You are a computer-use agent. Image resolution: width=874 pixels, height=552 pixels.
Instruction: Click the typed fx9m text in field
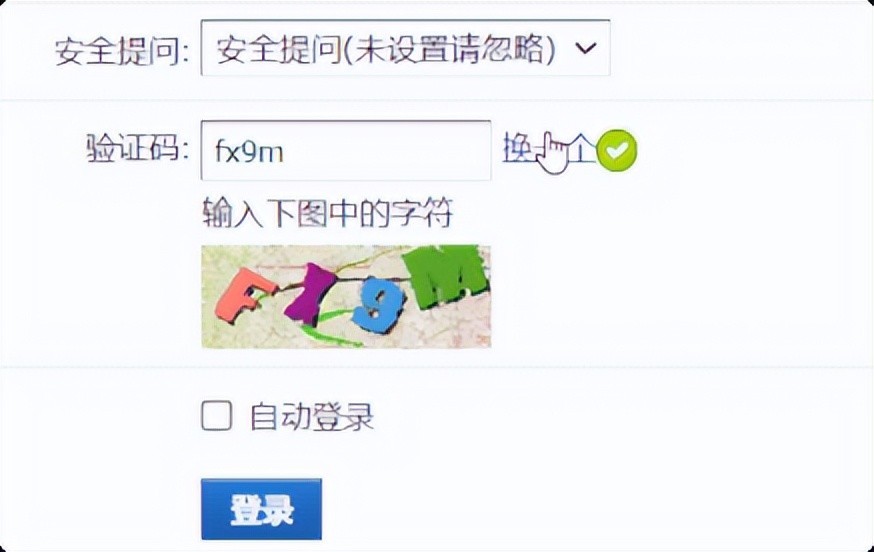click(x=249, y=151)
